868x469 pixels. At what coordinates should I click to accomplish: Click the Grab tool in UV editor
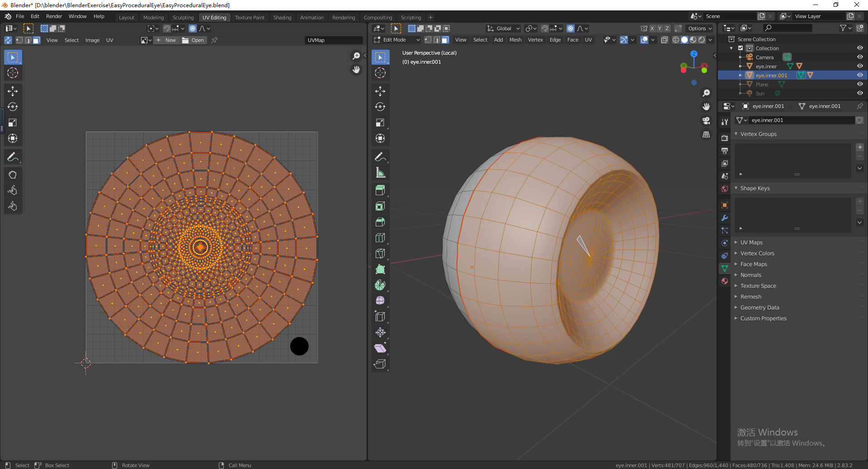[x=13, y=175]
